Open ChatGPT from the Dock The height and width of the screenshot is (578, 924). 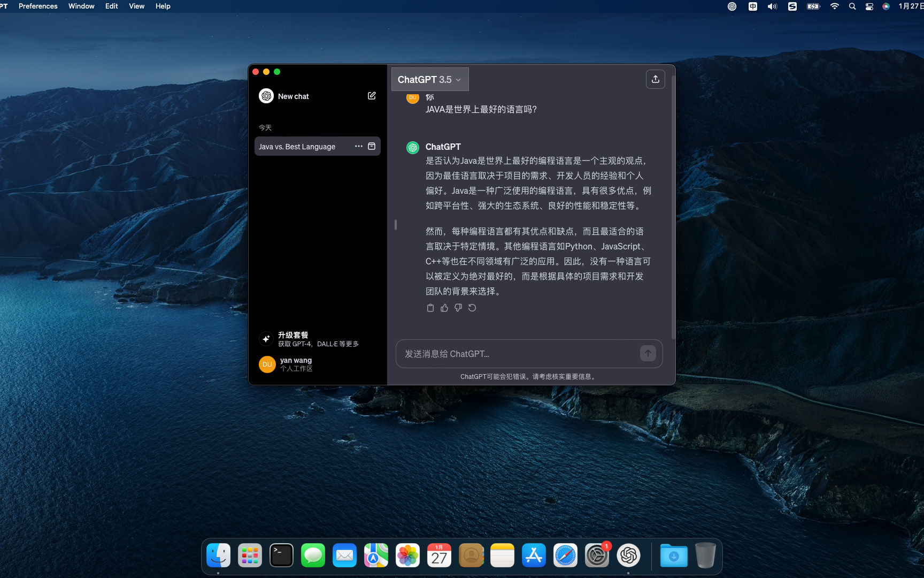click(x=629, y=556)
